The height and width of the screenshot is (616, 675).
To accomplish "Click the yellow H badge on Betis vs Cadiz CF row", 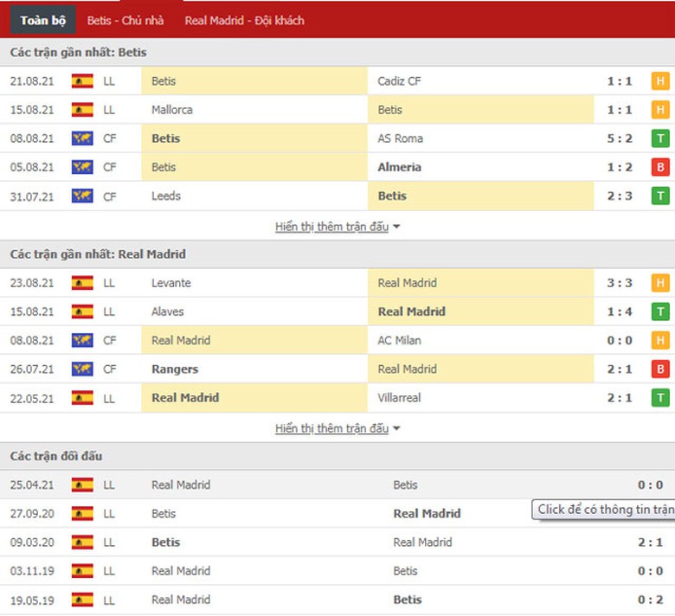I will pyautogui.click(x=660, y=81).
